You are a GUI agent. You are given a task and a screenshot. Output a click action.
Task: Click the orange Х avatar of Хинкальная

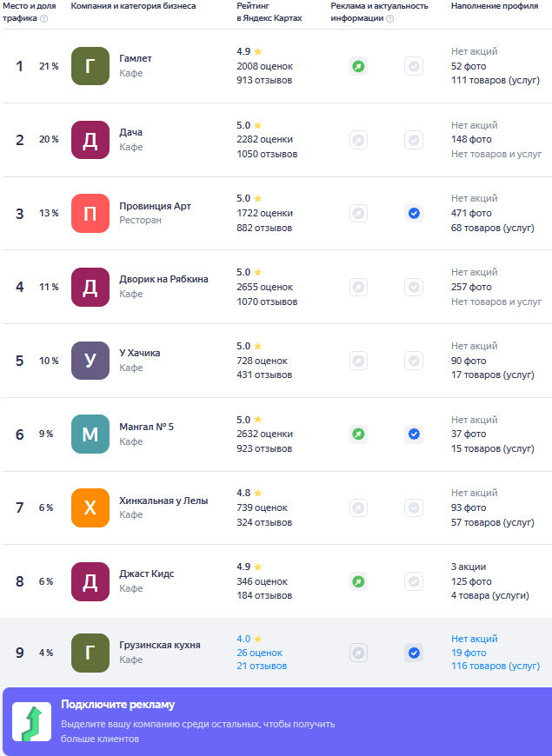click(90, 507)
